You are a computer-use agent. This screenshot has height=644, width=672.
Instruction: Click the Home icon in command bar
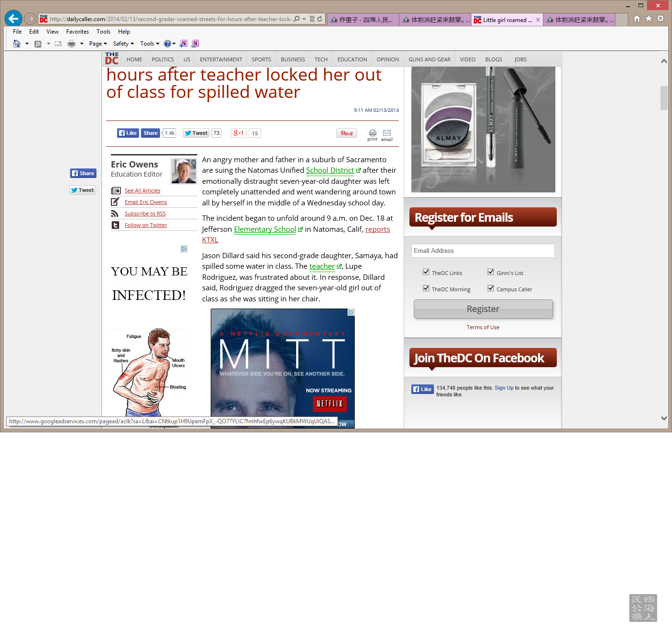click(x=17, y=44)
